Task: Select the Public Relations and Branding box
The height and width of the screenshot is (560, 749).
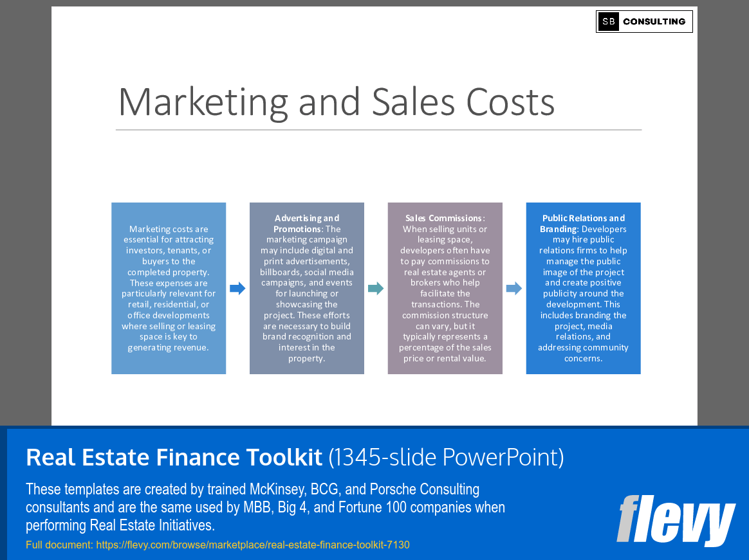Action: click(x=583, y=288)
